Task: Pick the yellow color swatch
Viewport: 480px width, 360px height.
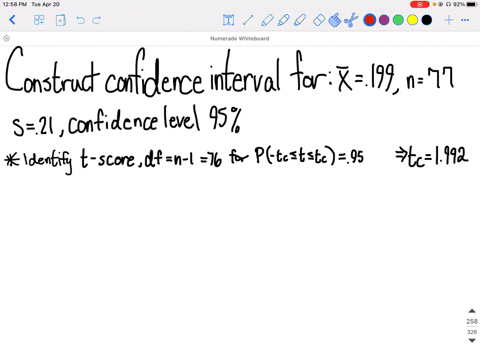Action: tap(412, 20)
